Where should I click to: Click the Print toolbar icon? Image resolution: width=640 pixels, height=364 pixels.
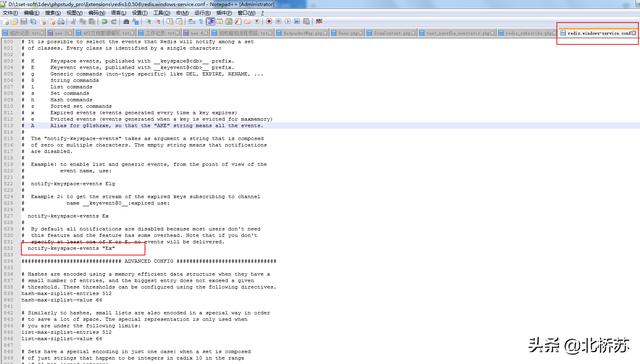coord(61,22)
